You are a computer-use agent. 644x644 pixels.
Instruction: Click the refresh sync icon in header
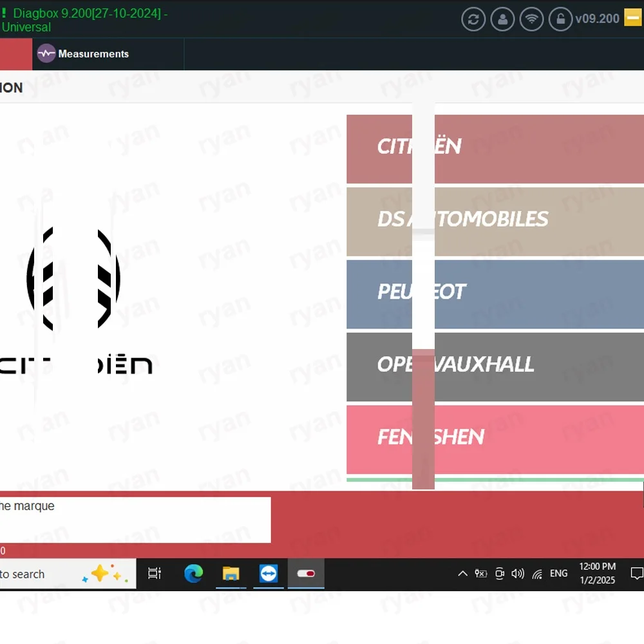click(x=473, y=19)
